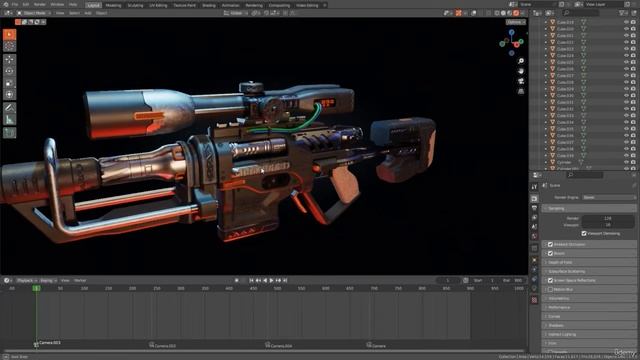This screenshot has height=360, width=640.
Task: Click the viewport pan hand icon
Action: click(x=521, y=71)
